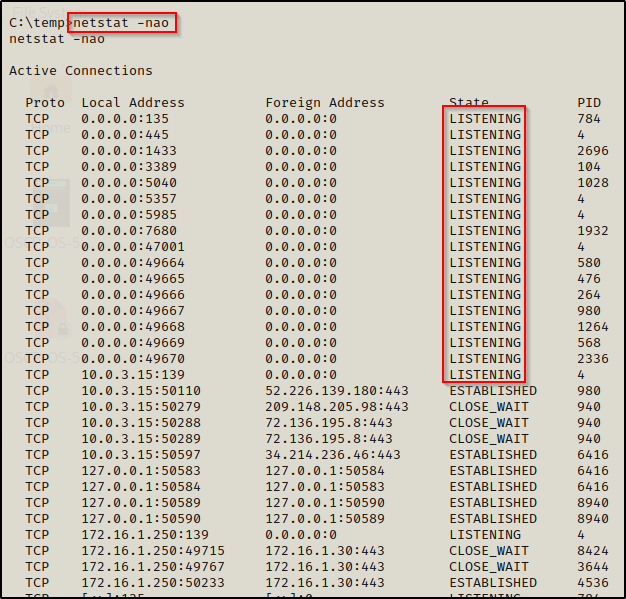Click PID 104 in the port 3389 row

589,167
